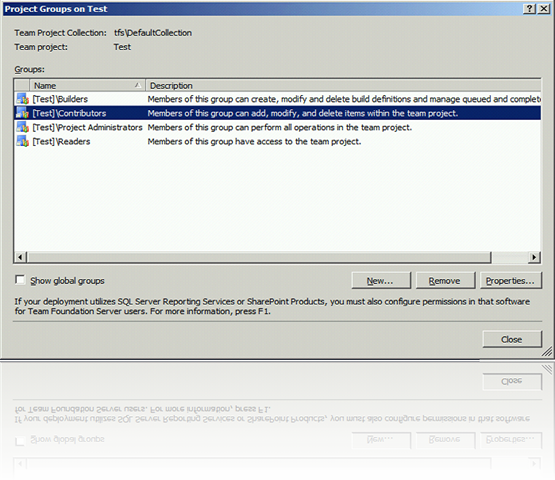Click description 'perform all operations in the team project'
Image resolution: width=555 pixels, height=480 pixels.
click(x=280, y=127)
